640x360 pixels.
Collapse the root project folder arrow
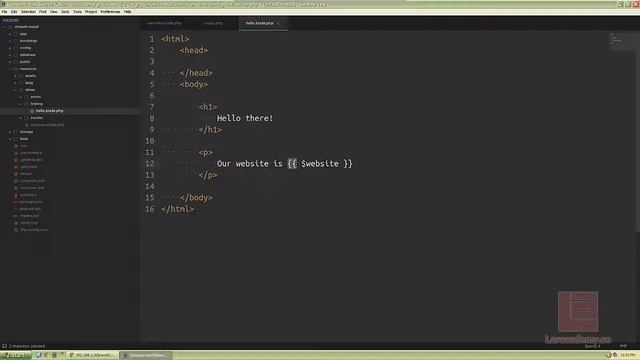click(x=5, y=27)
